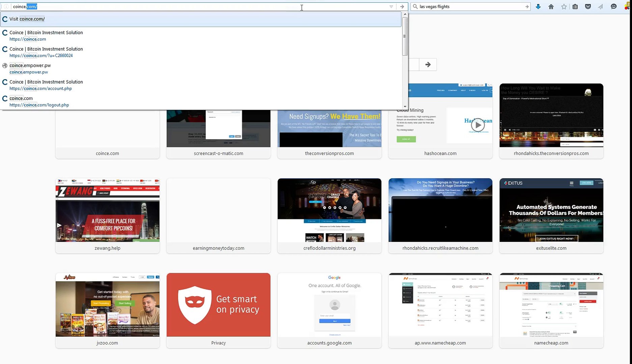Screen dimensions: 632x364
Task: Click the paper plane share icon
Action: pos(601,7)
